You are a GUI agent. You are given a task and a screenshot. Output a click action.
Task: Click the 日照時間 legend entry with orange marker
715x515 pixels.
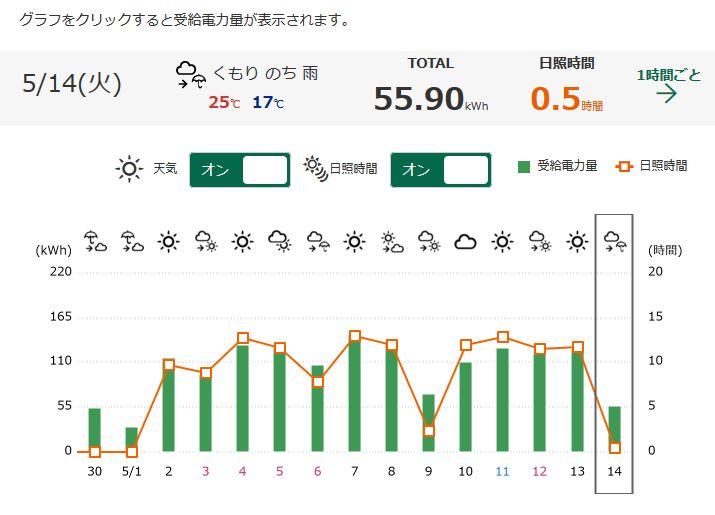click(651, 166)
